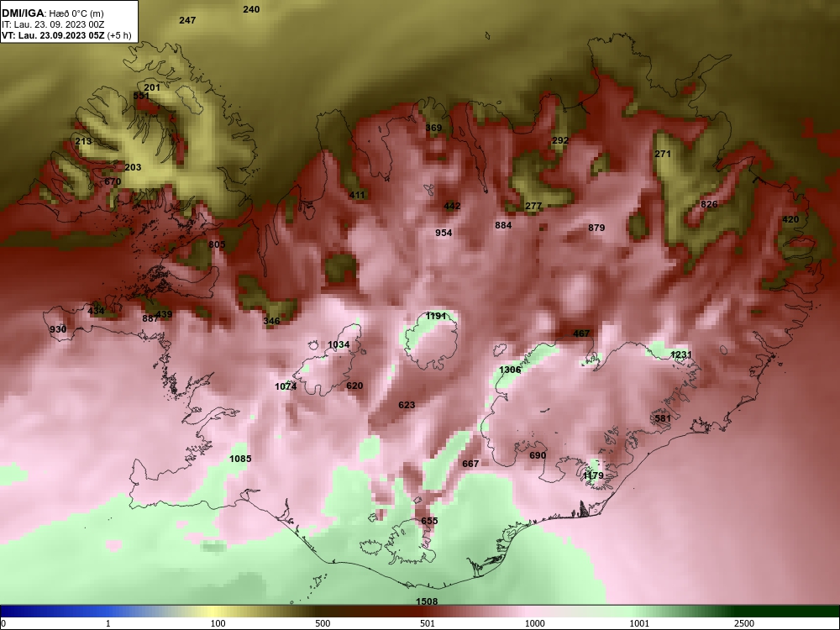Click the 1034 height label
Viewport: 840px width, 630px height.
point(339,344)
